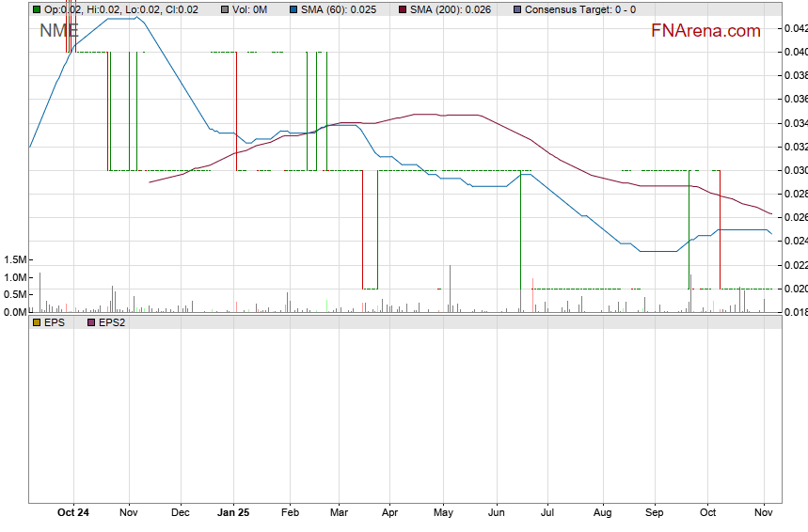808x532 pixels.
Task: Click the green OHLC legend swatch
Action: pyautogui.click(x=37, y=9)
